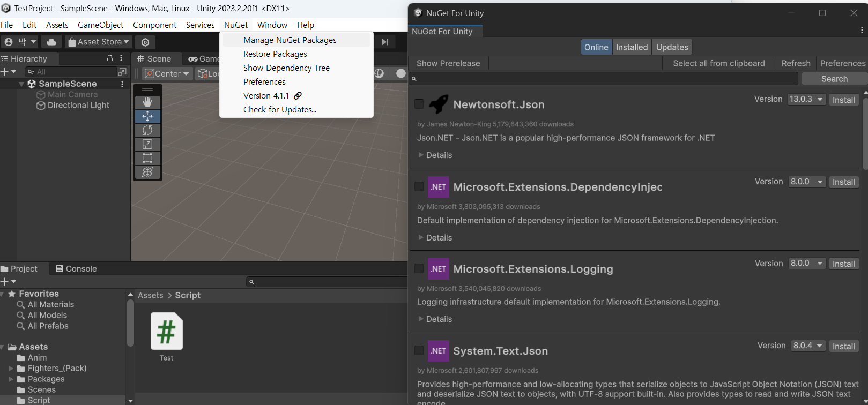Open the Asset Store dropdown

point(99,42)
